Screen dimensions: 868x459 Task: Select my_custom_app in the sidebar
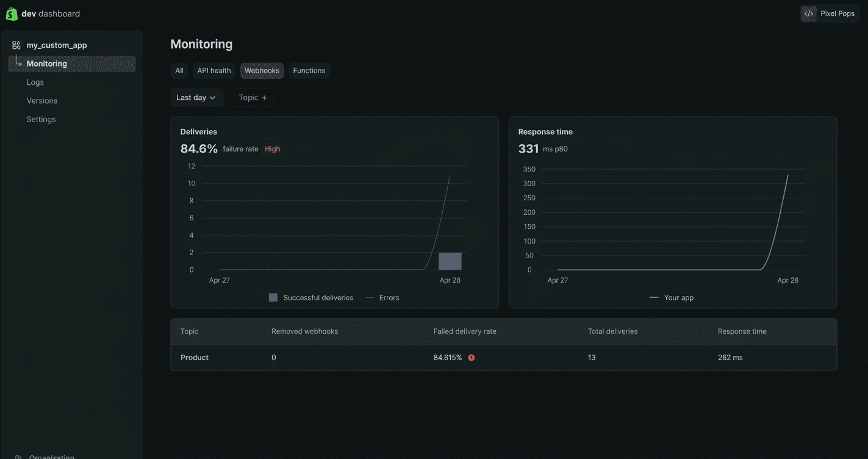57,45
